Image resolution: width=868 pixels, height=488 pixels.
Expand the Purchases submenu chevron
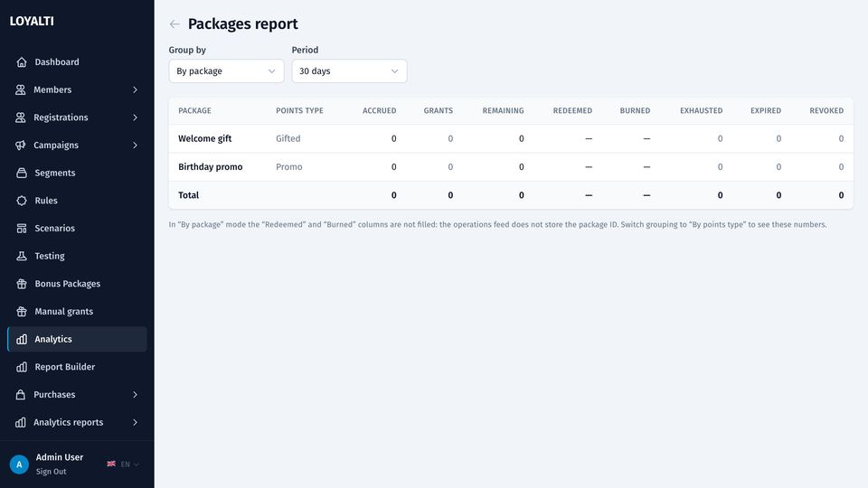(x=135, y=395)
